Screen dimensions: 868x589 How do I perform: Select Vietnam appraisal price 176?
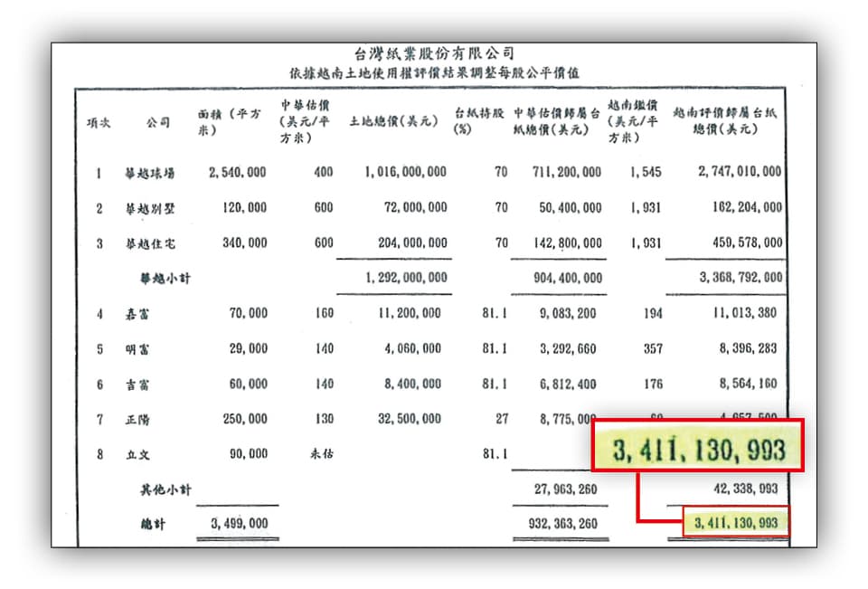click(x=653, y=384)
